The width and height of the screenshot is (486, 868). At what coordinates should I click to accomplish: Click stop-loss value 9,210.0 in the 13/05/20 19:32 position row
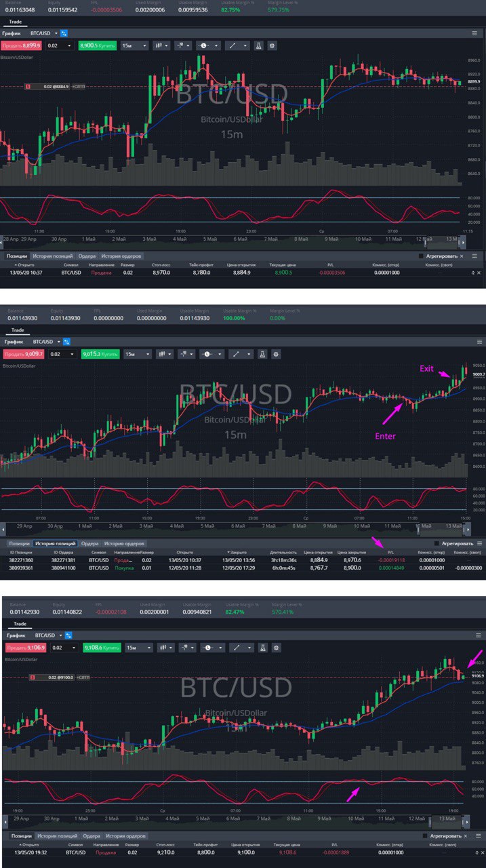pyautogui.click(x=165, y=852)
